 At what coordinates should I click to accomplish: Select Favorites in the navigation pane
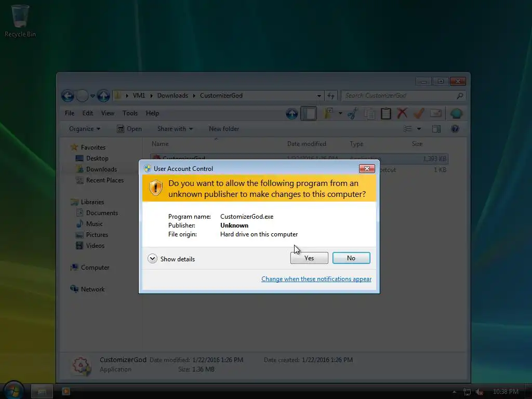tap(88, 147)
